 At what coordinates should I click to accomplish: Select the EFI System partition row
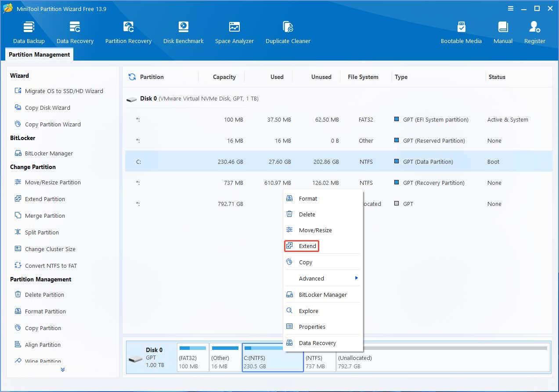click(x=339, y=119)
